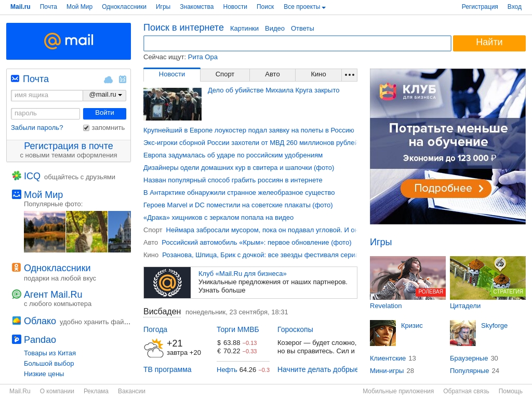Open the mountain lake popular photo

(45, 232)
